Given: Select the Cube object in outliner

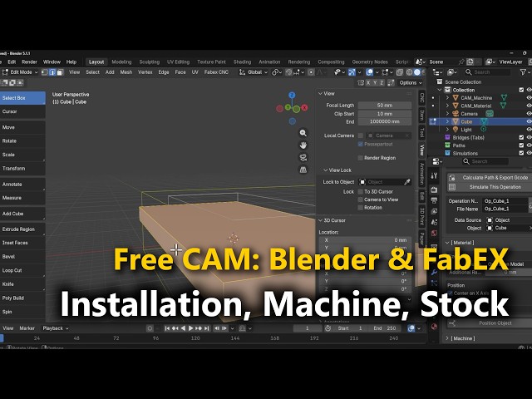Looking at the screenshot, I should click(x=466, y=121).
